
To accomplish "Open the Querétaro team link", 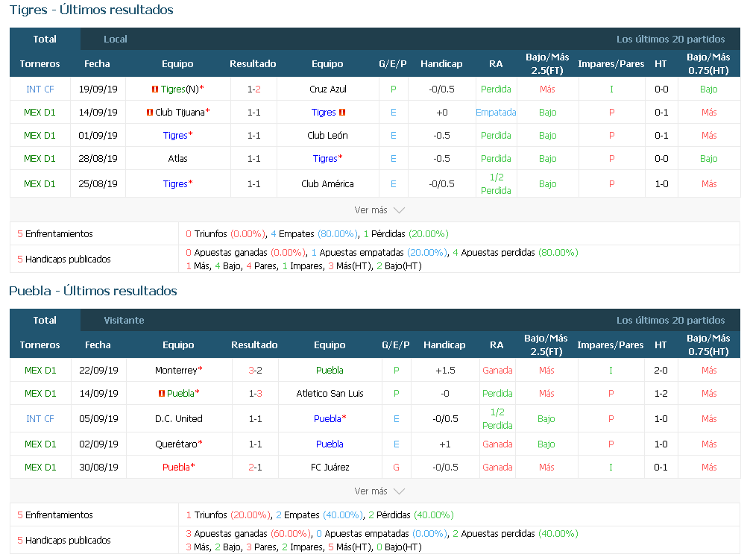I will click(x=176, y=444).
